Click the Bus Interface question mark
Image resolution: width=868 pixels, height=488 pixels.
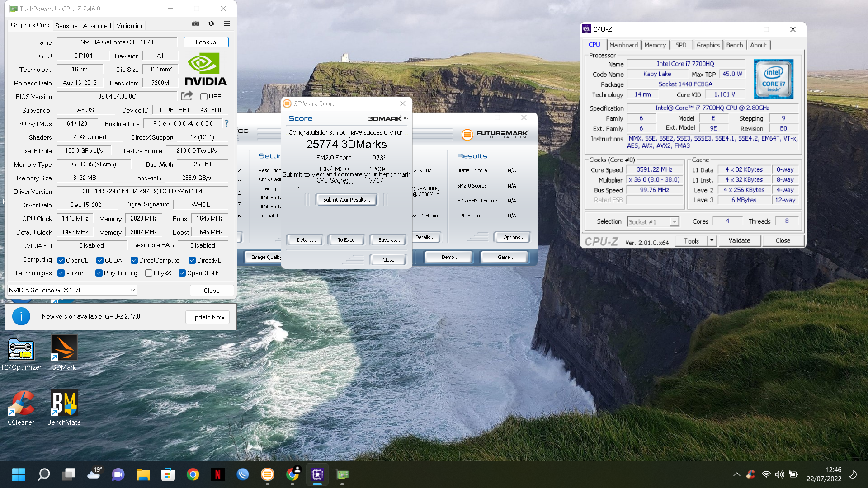pos(226,123)
